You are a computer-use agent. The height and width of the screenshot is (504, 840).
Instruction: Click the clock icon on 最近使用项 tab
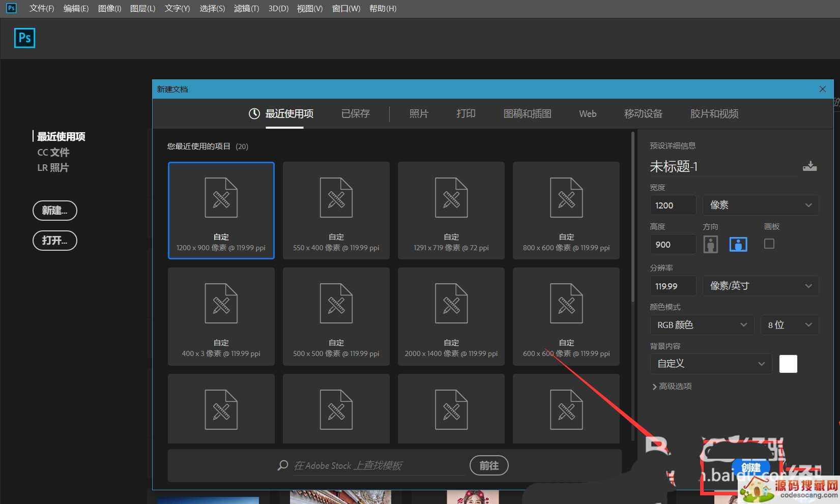coord(254,114)
